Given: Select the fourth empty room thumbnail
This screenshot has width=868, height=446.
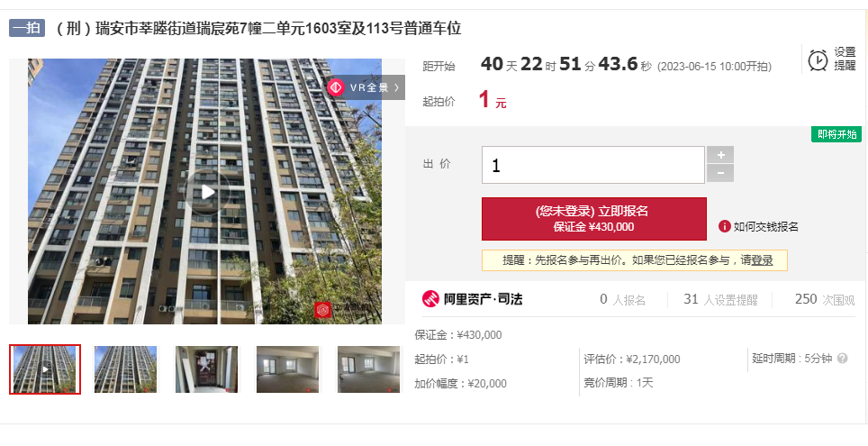Looking at the screenshot, I should (287, 369).
